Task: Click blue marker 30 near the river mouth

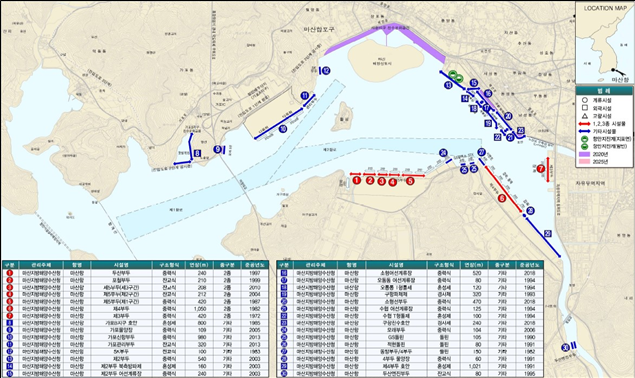Action: pyautogui.click(x=565, y=348)
